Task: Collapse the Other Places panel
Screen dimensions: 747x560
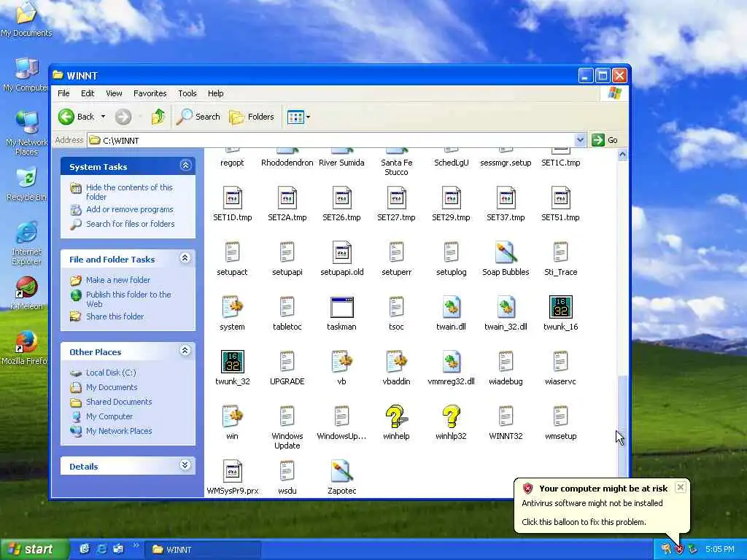Action: [x=186, y=351]
